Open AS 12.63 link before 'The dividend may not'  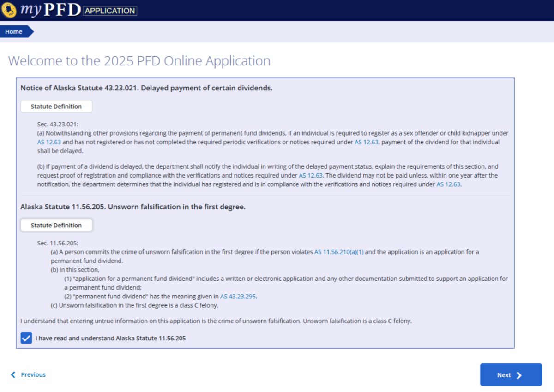(x=311, y=176)
